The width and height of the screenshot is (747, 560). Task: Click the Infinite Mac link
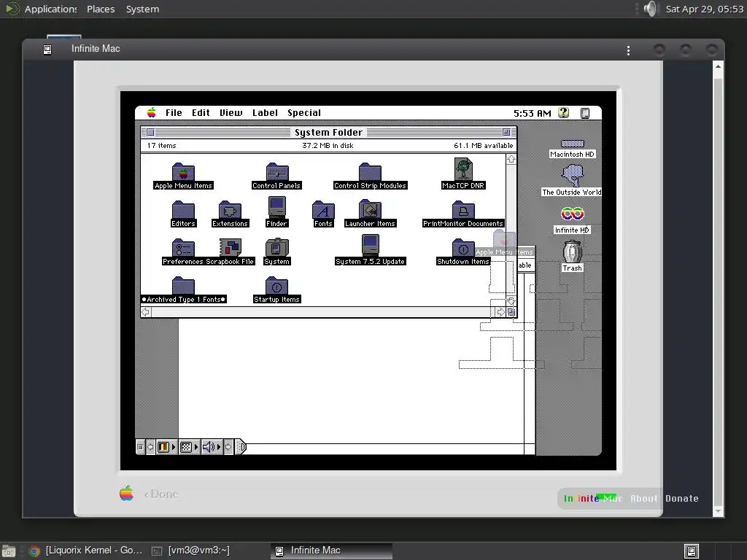pos(593,499)
